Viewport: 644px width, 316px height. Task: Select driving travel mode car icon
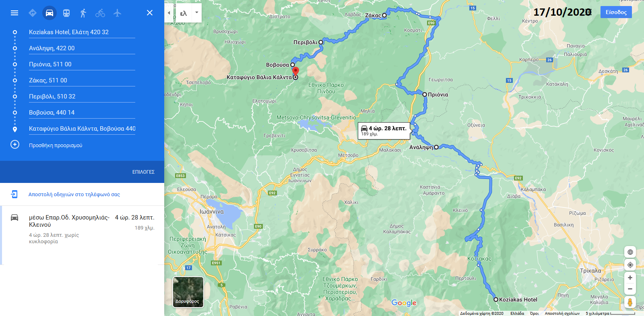[x=50, y=13]
